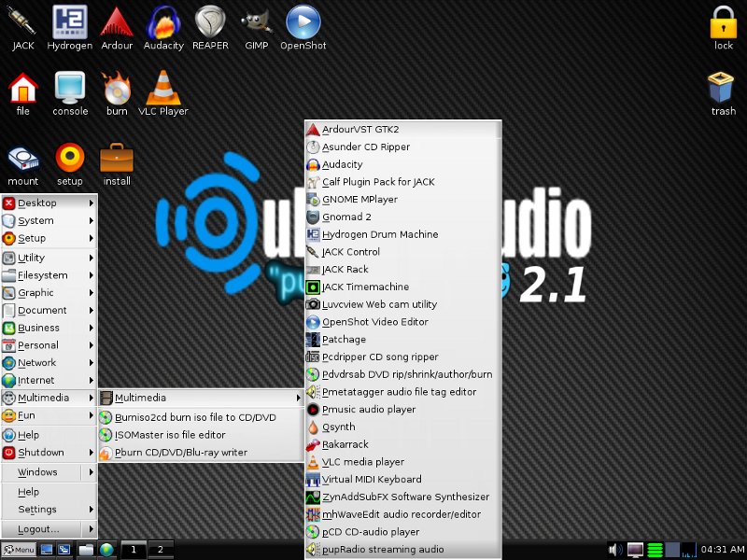Viewport: 747px width, 560px height.
Task: Open the Personal menu category
Action: [49, 345]
